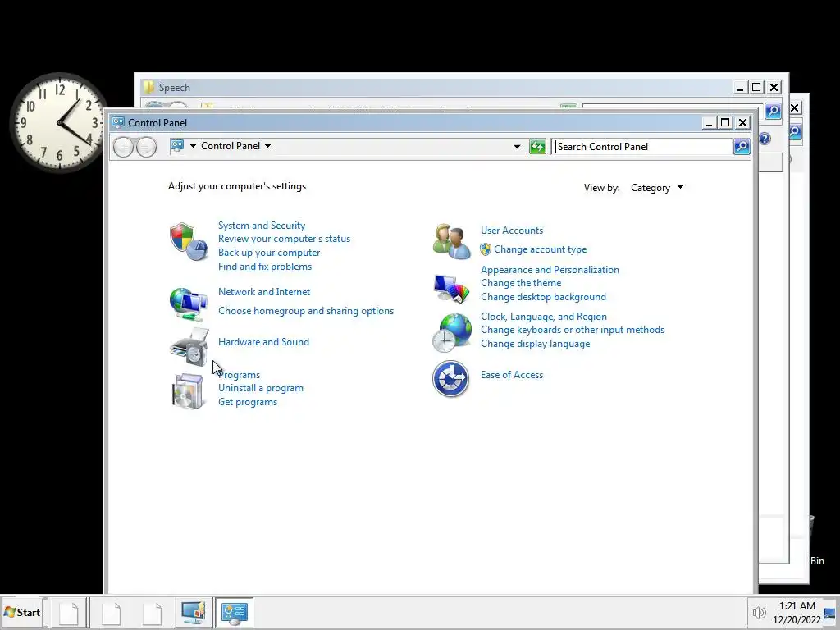
Task: Focus the Search Control Panel field
Action: click(x=641, y=147)
